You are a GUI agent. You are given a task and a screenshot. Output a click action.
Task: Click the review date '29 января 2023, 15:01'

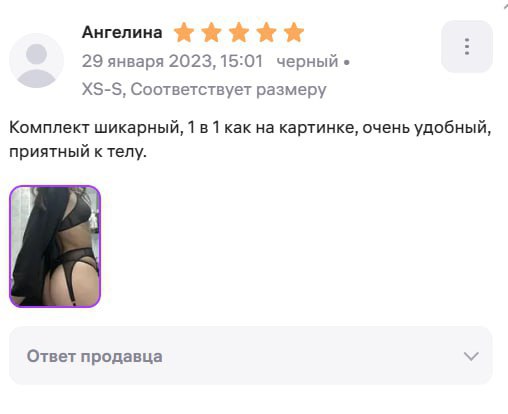[172, 61]
